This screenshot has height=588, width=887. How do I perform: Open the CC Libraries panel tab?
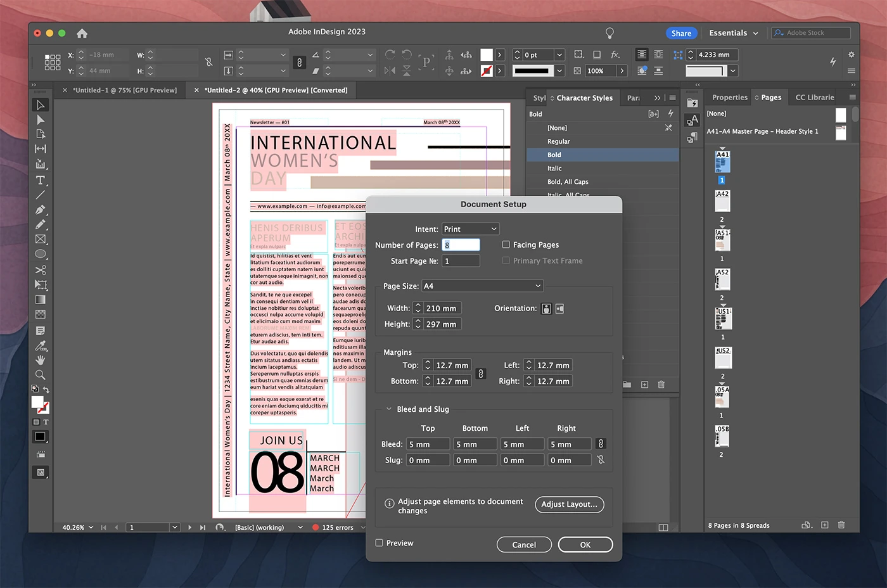click(x=814, y=98)
